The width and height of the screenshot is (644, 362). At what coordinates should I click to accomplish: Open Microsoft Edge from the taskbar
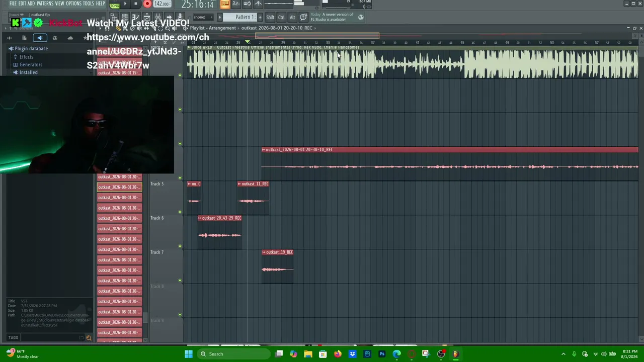pyautogui.click(x=397, y=354)
